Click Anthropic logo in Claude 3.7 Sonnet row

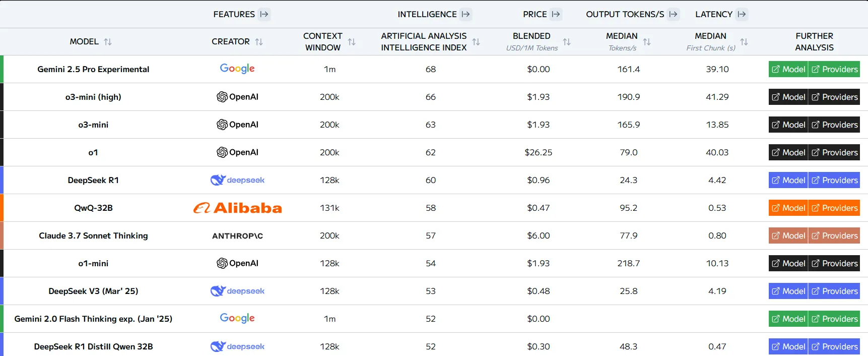coord(237,235)
